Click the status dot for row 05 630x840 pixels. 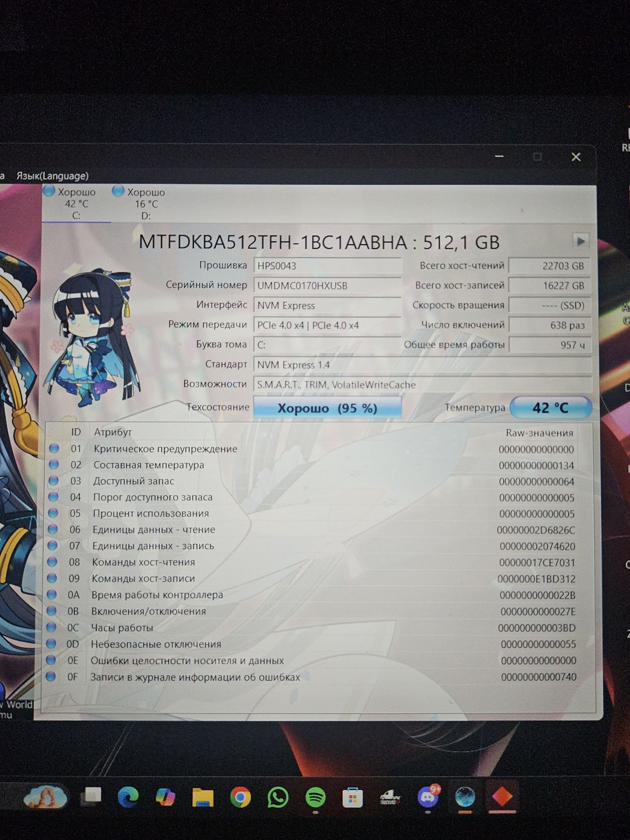(x=52, y=513)
